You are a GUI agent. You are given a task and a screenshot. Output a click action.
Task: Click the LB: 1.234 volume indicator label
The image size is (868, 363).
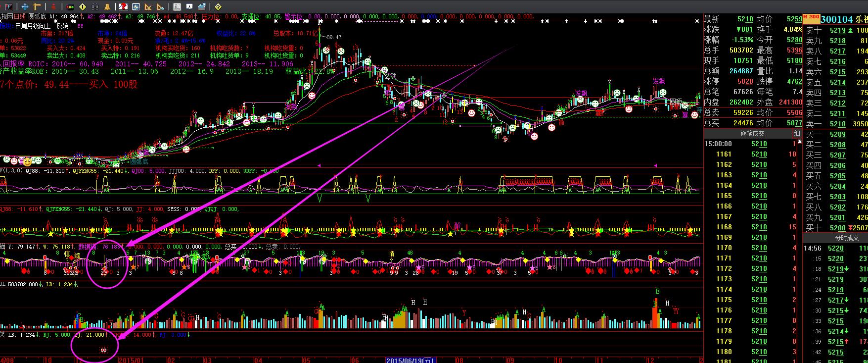coord(61,284)
